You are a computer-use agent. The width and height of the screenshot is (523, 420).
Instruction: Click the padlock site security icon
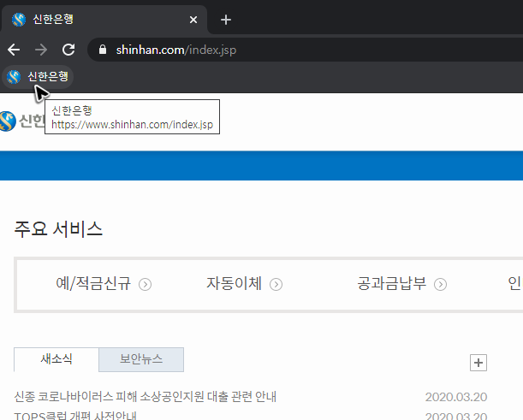click(103, 50)
